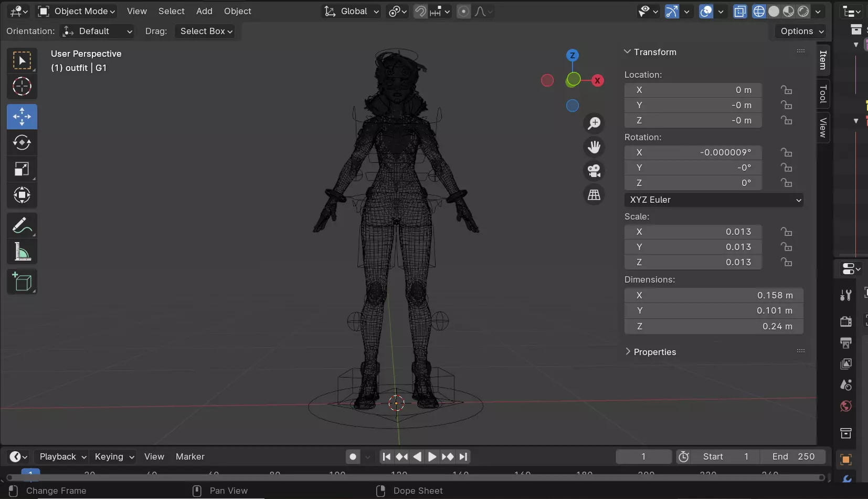
Task: Open the Options dropdown
Action: [x=801, y=31]
